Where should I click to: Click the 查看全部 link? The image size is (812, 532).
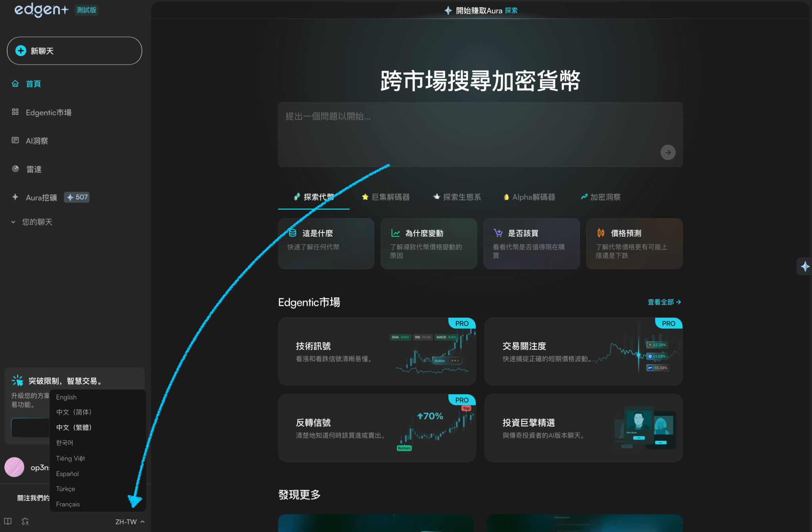[x=664, y=302]
